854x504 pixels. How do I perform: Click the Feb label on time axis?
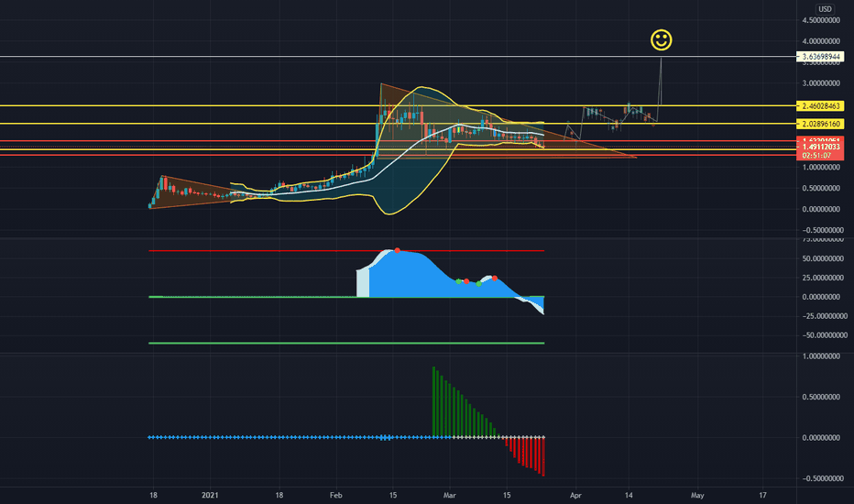(x=336, y=495)
